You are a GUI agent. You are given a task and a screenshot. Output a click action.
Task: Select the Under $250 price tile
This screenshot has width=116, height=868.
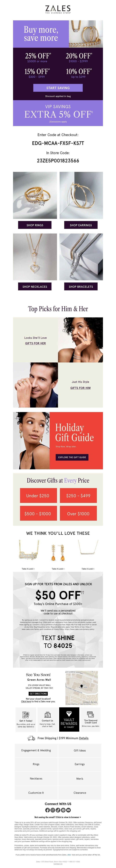(38, 495)
